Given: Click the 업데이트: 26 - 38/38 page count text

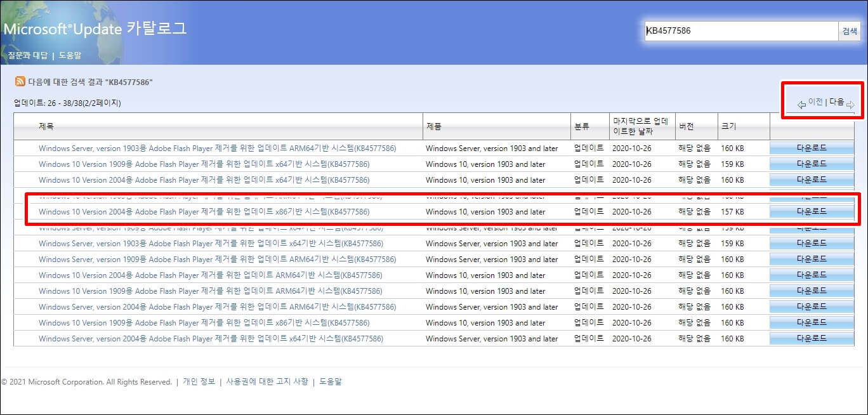Looking at the screenshot, I should click(67, 103).
